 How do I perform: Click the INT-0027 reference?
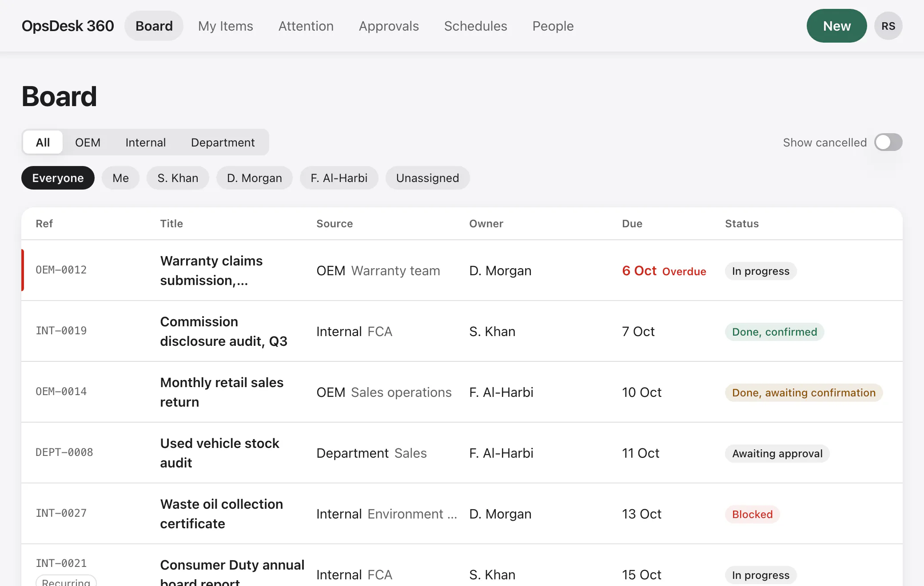pyautogui.click(x=61, y=513)
